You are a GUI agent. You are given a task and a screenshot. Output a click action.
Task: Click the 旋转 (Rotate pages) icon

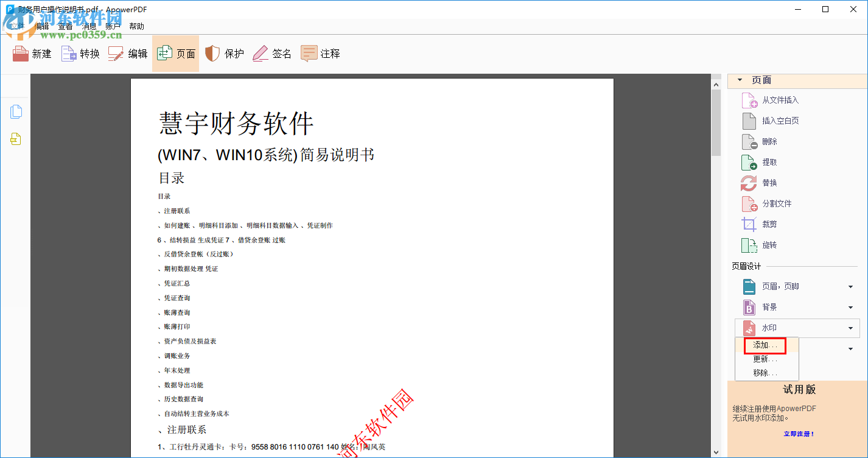(x=749, y=244)
